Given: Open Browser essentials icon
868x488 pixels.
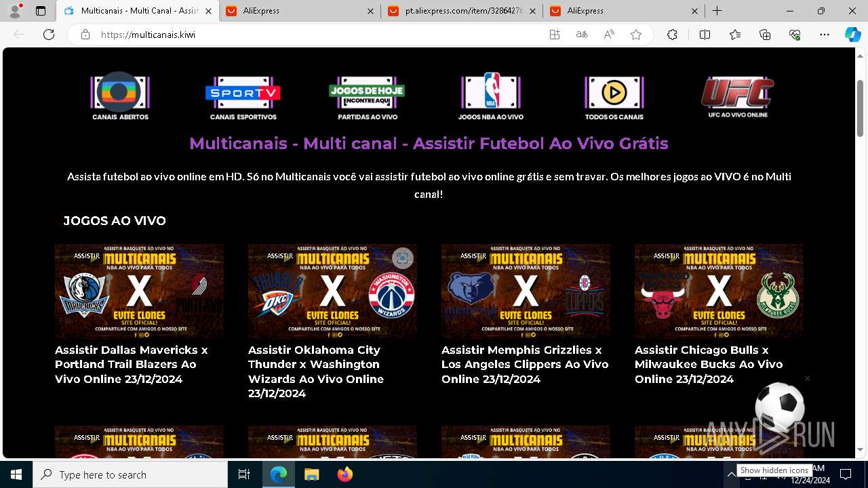Looking at the screenshot, I should (x=795, y=35).
